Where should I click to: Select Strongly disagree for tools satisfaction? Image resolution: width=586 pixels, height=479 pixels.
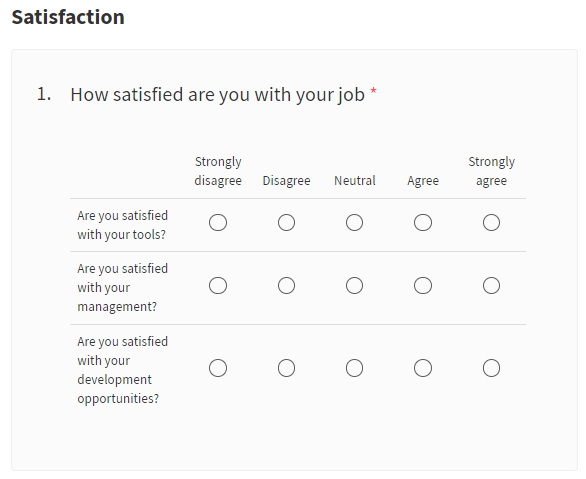[218, 223]
